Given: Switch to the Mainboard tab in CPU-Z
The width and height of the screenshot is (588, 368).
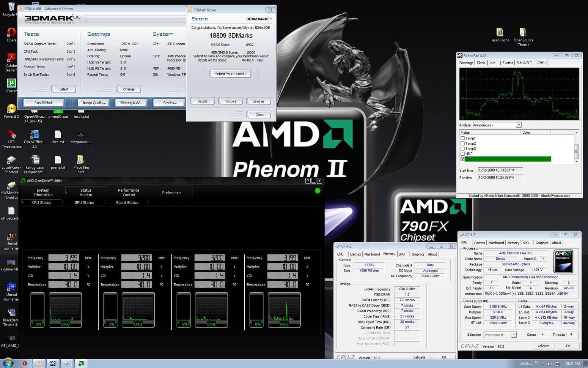Looking at the screenshot, I should [496, 243].
